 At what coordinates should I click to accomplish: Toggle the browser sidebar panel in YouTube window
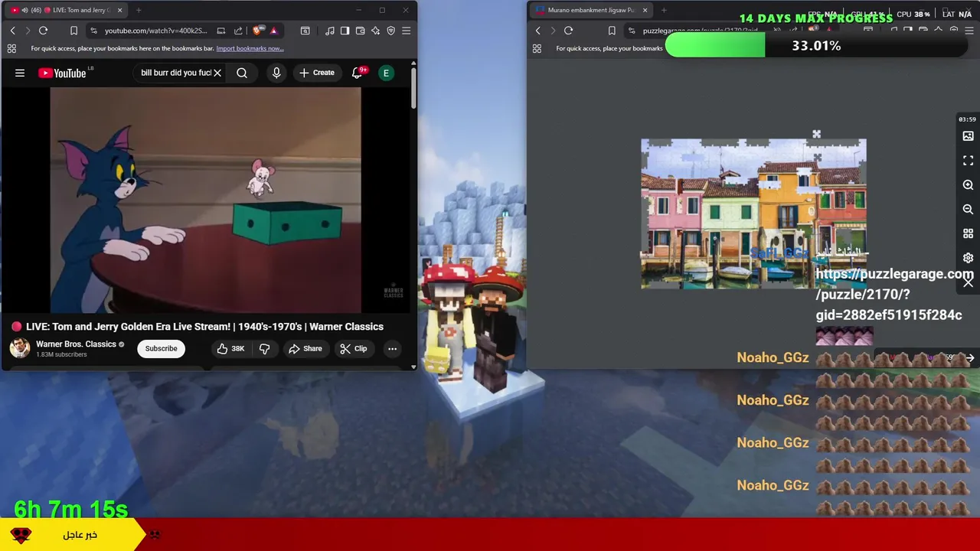pyautogui.click(x=345, y=31)
